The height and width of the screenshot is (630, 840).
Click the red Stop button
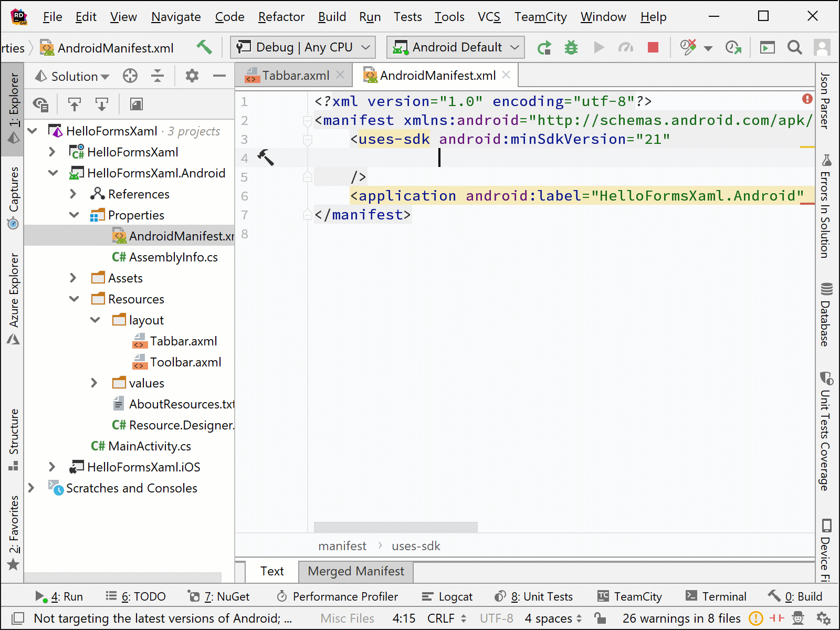653,48
